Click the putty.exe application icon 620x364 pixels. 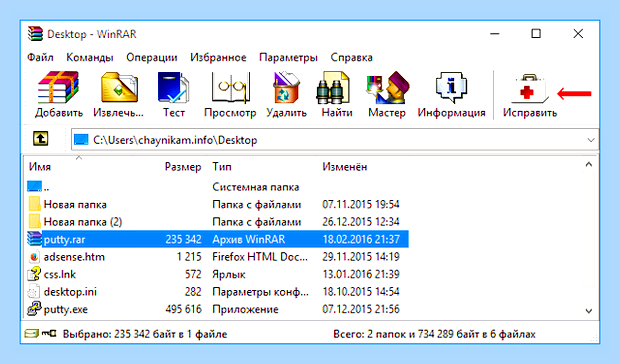[34, 309]
